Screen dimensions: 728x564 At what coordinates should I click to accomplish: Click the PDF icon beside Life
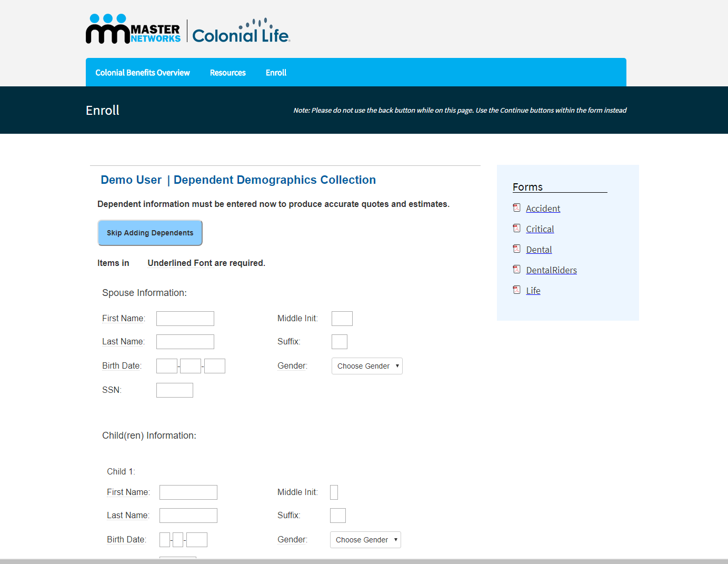(x=516, y=290)
